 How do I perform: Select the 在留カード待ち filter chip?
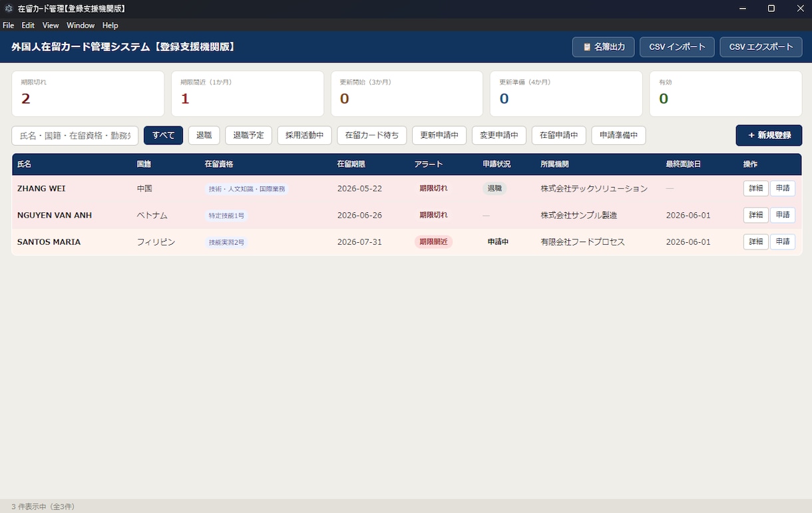pyautogui.click(x=371, y=135)
